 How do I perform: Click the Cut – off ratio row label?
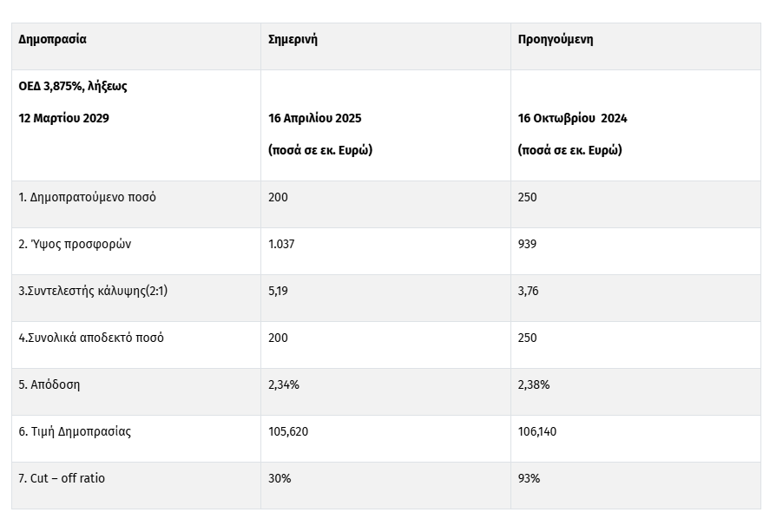tap(62, 478)
